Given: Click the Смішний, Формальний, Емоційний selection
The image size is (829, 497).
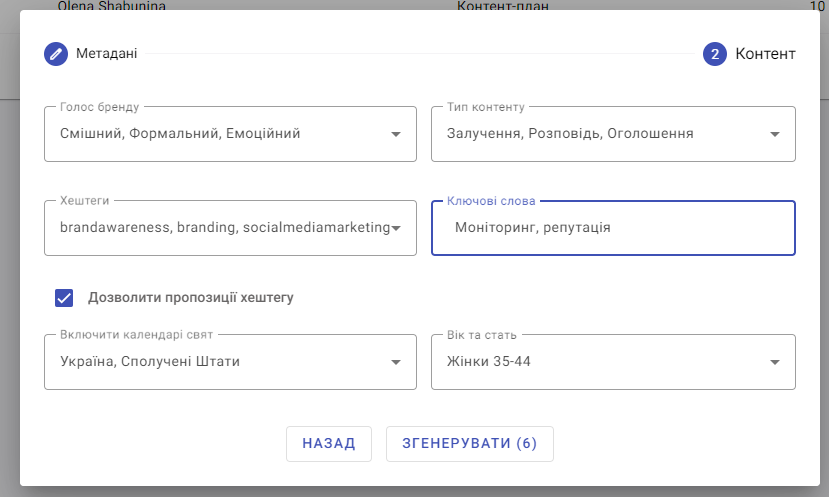Looking at the screenshot, I should [x=180, y=133].
